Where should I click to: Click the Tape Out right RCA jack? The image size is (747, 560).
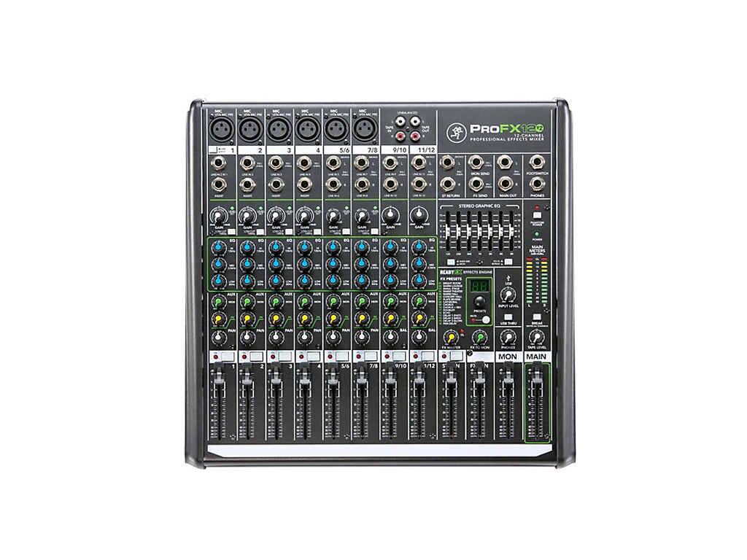[414, 137]
